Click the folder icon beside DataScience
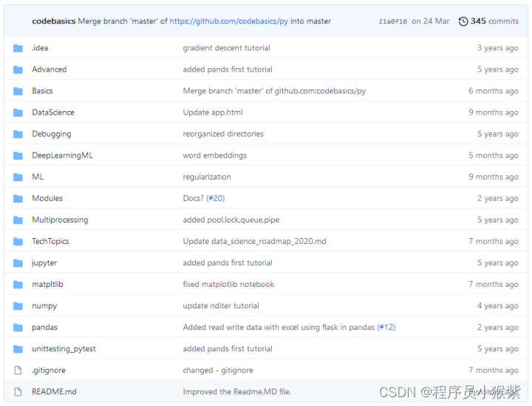The height and width of the screenshot is (406, 532). click(18, 112)
